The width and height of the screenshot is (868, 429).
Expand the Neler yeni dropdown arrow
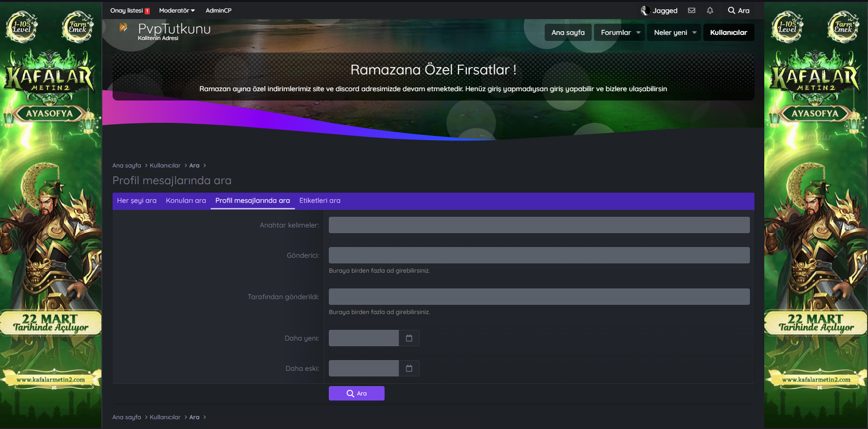(x=694, y=33)
